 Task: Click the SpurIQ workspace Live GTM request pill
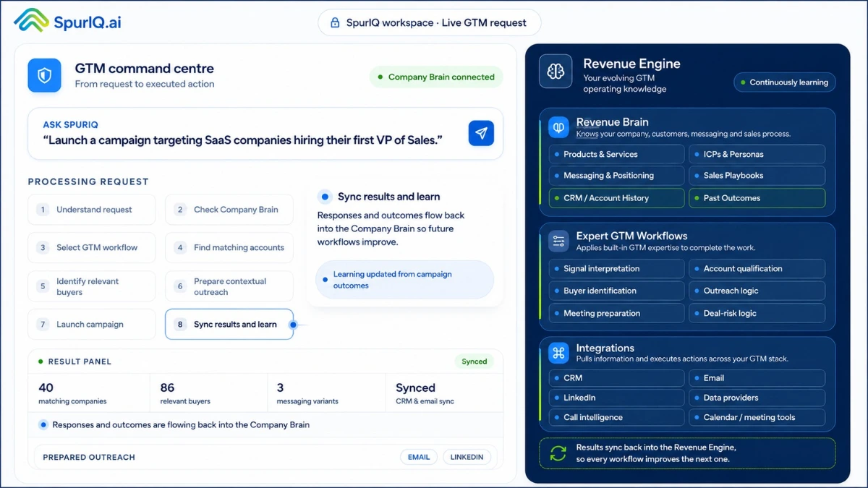(429, 22)
